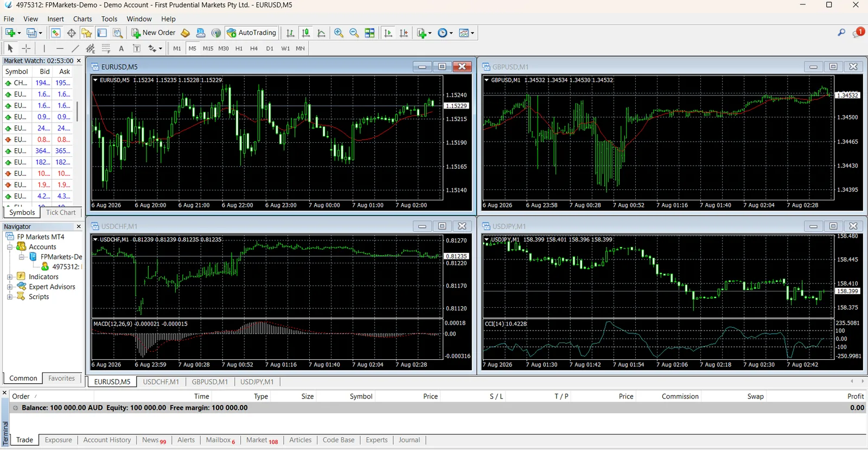Collapse the Accounts tree node
868x450 pixels.
coord(10,247)
